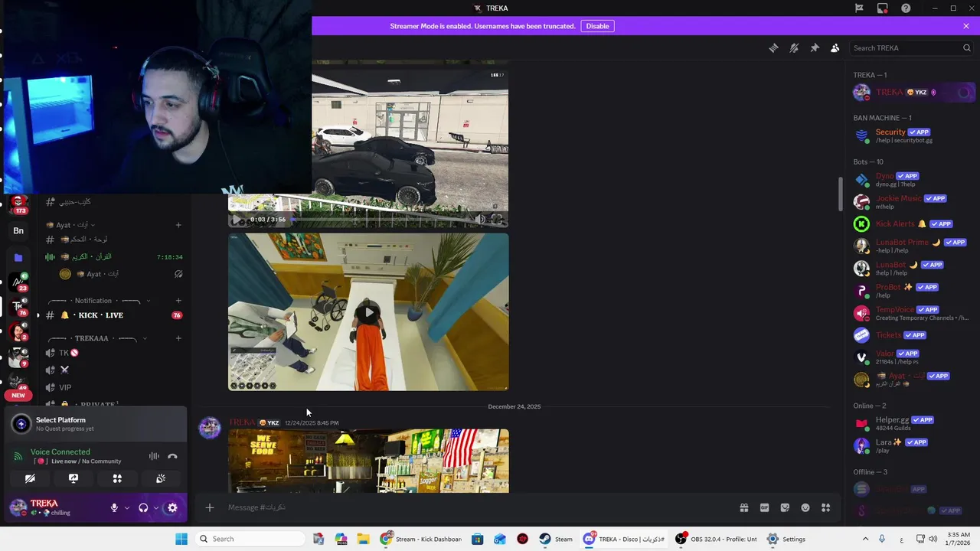
Task: Open the voice channel showing 7:18:34
Action: pyautogui.click(x=113, y=257)
